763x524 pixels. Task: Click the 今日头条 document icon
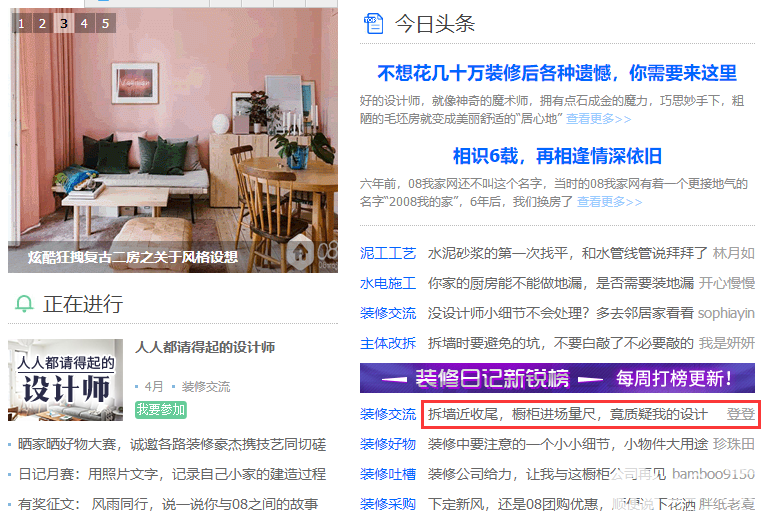374,23
